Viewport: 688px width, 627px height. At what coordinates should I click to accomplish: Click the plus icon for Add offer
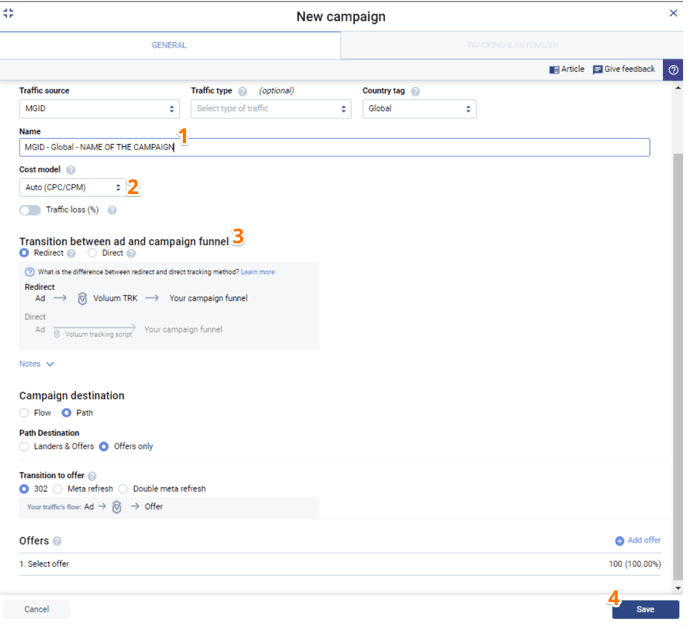[619, 541]
